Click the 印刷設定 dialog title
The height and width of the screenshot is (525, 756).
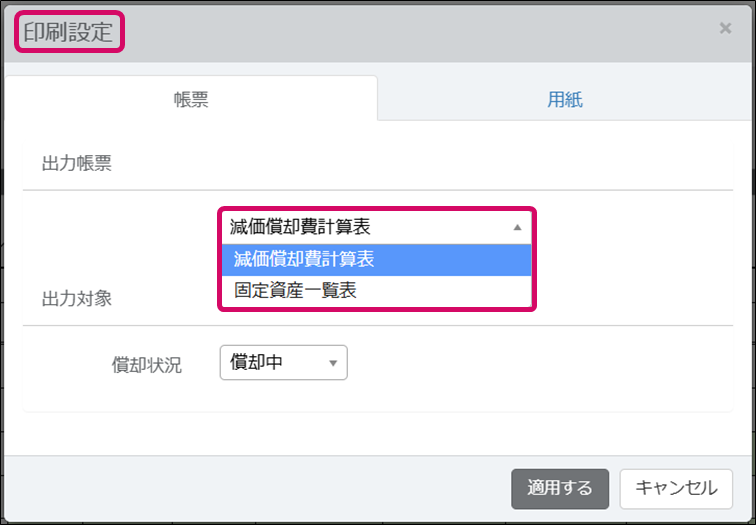coord(68,31)
